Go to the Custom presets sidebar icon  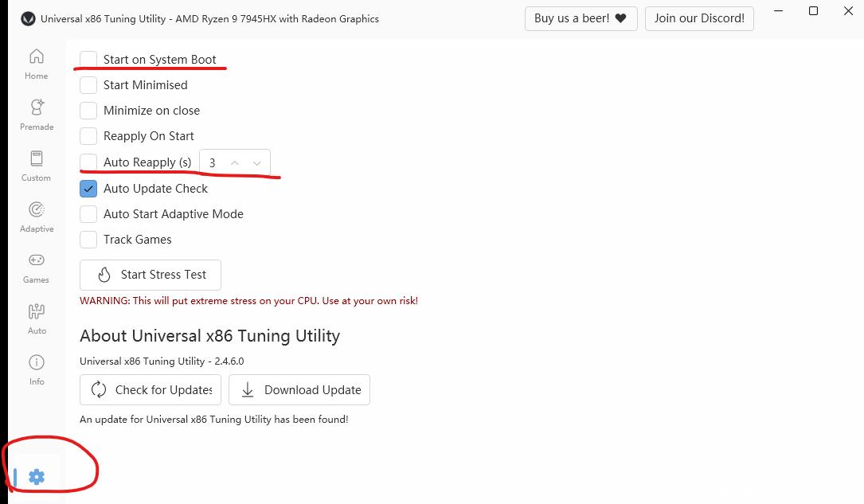point(36,158)
